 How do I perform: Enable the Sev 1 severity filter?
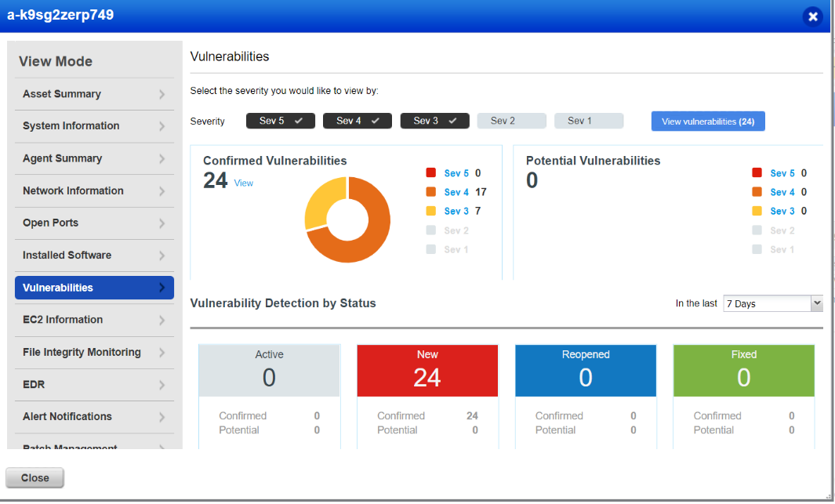[x=589, y=120]
